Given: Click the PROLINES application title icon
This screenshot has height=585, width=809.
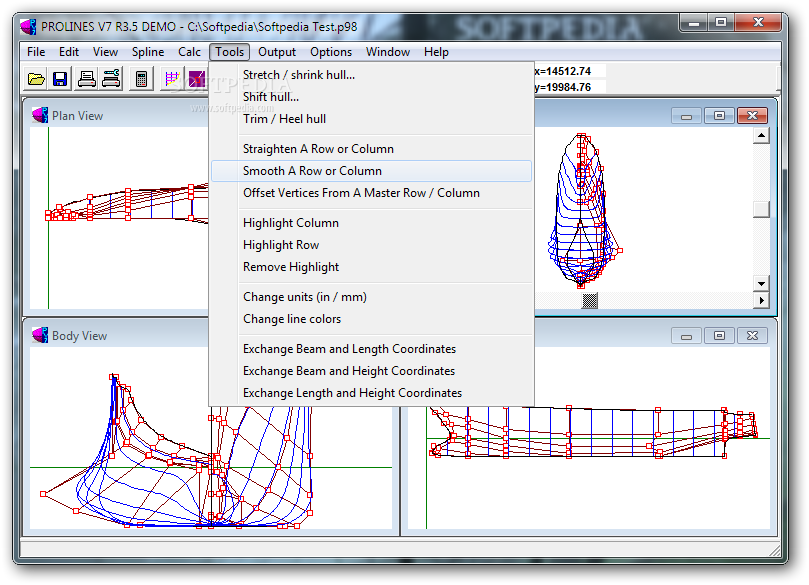Looking at the screenshot, I should [28, 27].
